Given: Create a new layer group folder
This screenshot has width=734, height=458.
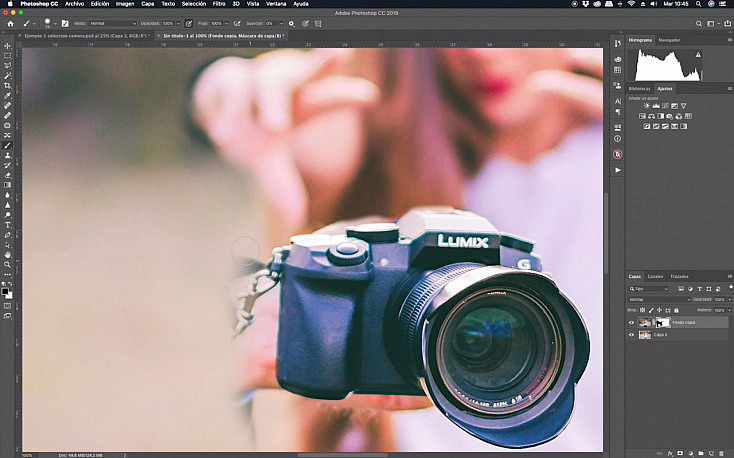Looking at the screenshot, I should point(701,453).
